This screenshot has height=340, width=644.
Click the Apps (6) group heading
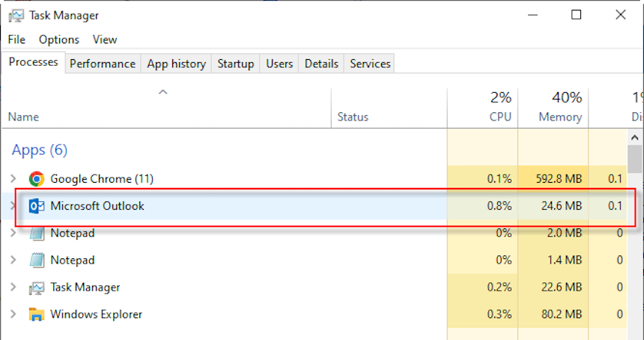tap(40, 151)
